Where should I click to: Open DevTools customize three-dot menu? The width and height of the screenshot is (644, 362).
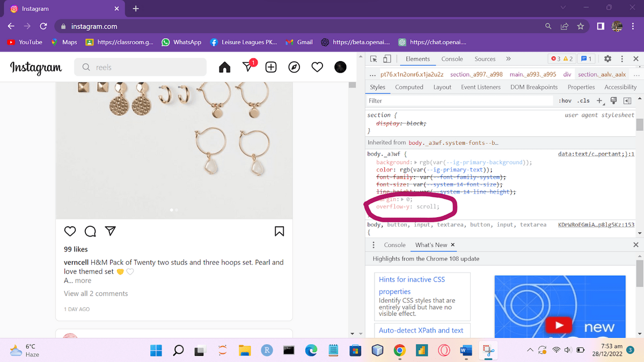point(622,59)
